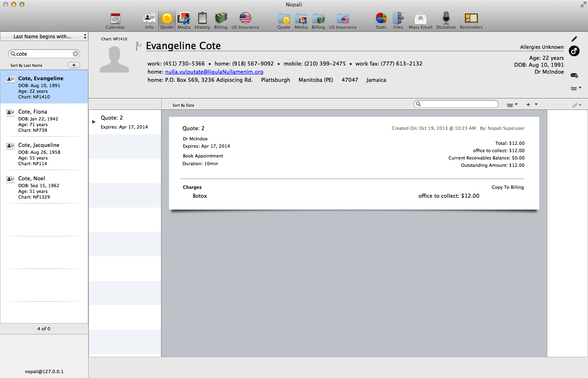
Task: Click the male gender symbol icon
Action: [x=574, y=51]
